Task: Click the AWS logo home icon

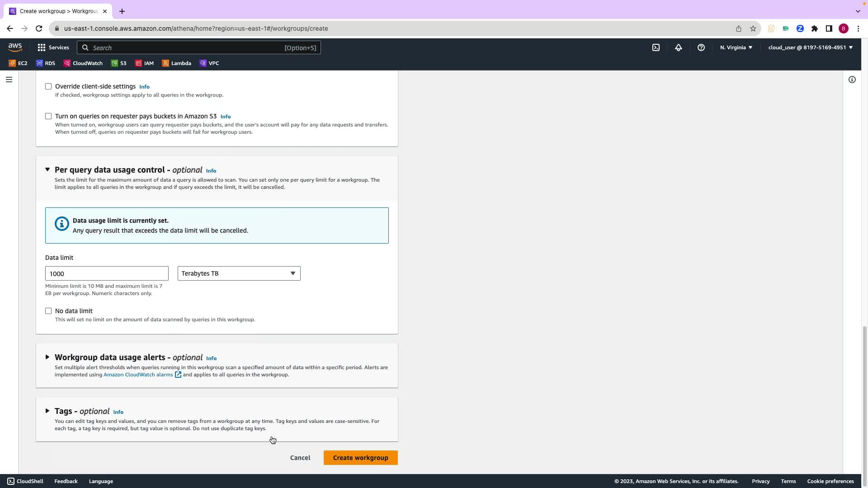Action: [x=15, y=47]
